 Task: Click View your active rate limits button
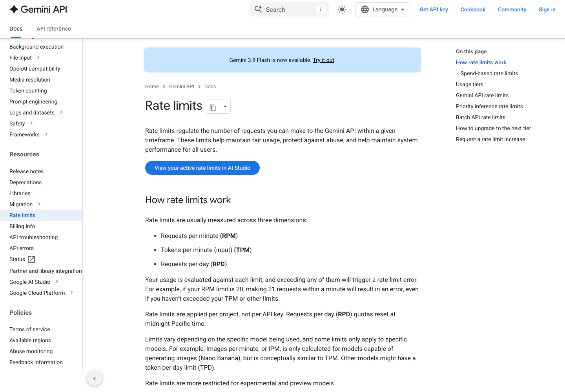click(202, 168)
